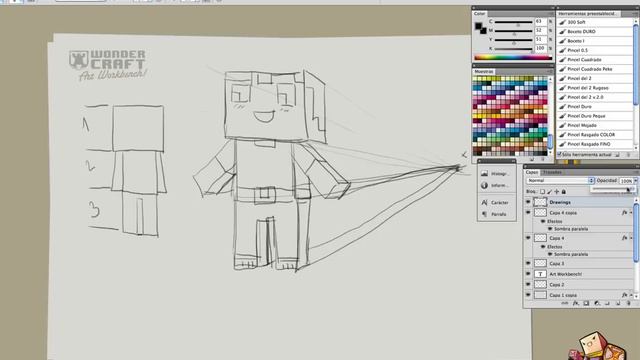Choose the Pincel del 2 v 2.0 preset

click(x=595, y=97)
